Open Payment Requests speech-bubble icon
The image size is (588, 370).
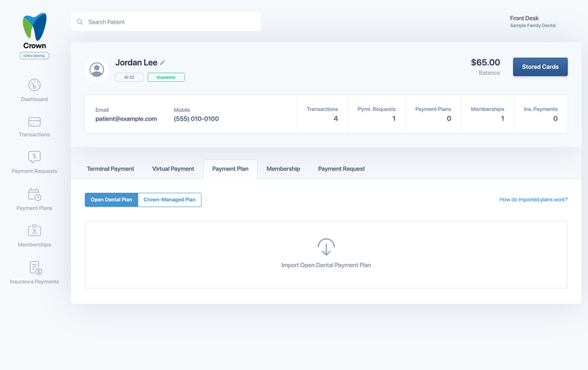point(34,157)
